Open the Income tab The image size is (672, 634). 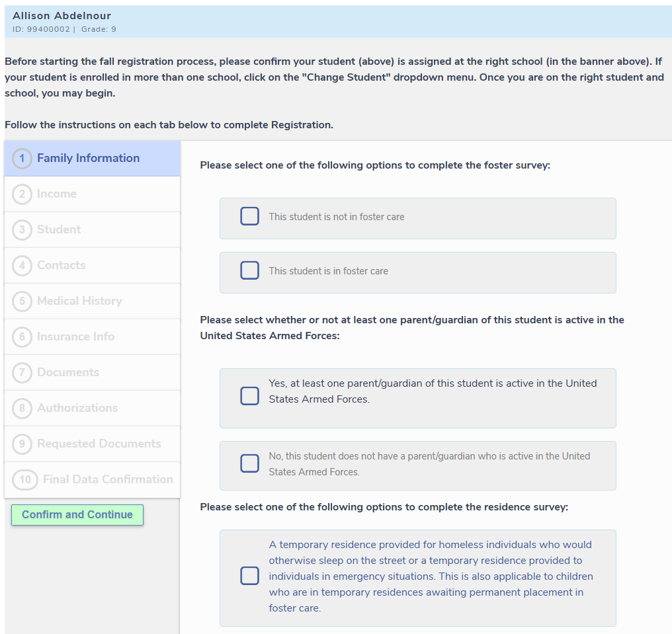92,194
